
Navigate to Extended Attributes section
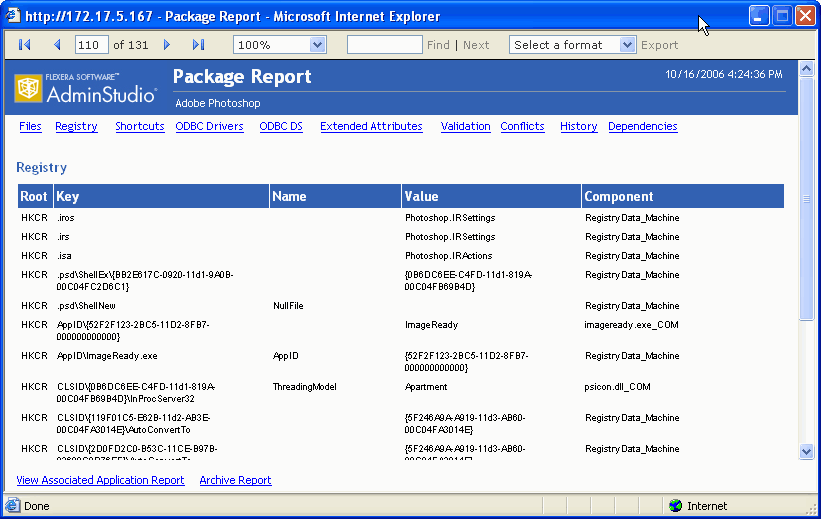[371, 127]
